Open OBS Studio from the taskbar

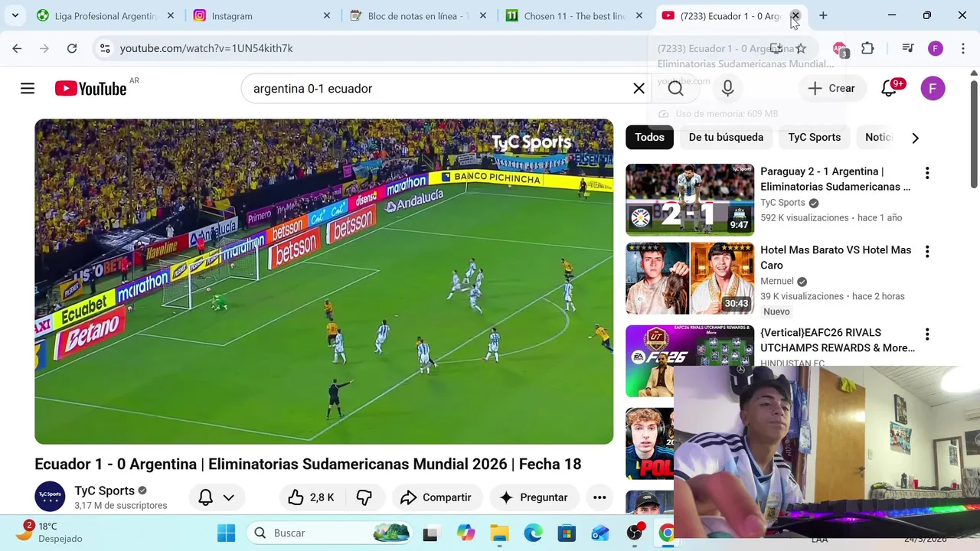(635, 533)
